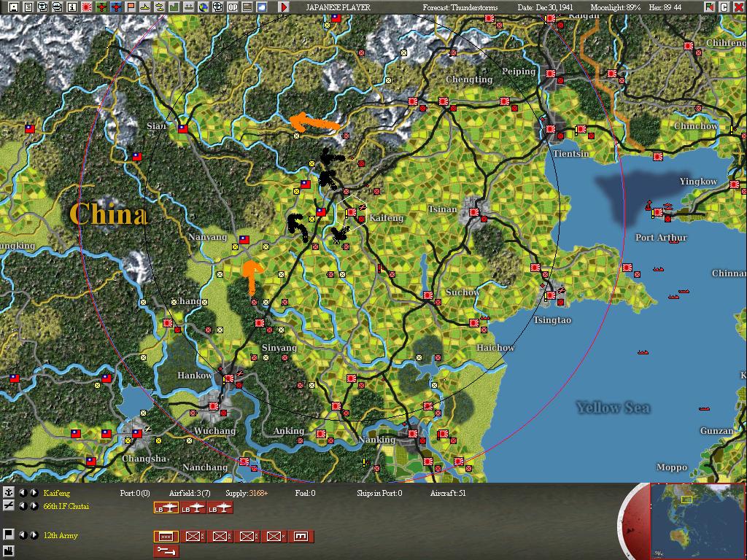Image resolution: width=747 pixels, height=560 pixels.
Task: Click the Aircraft: 51 readout
Action: point(448,494)
